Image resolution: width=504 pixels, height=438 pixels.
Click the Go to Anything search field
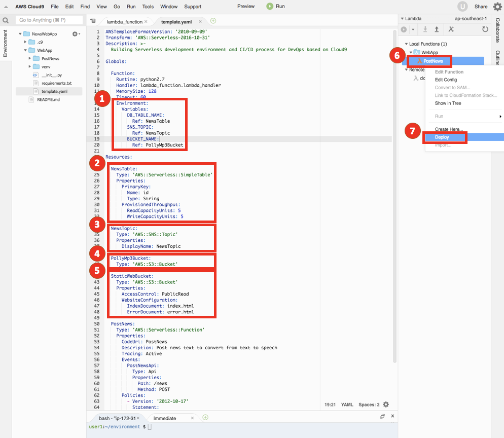point(49,20)
